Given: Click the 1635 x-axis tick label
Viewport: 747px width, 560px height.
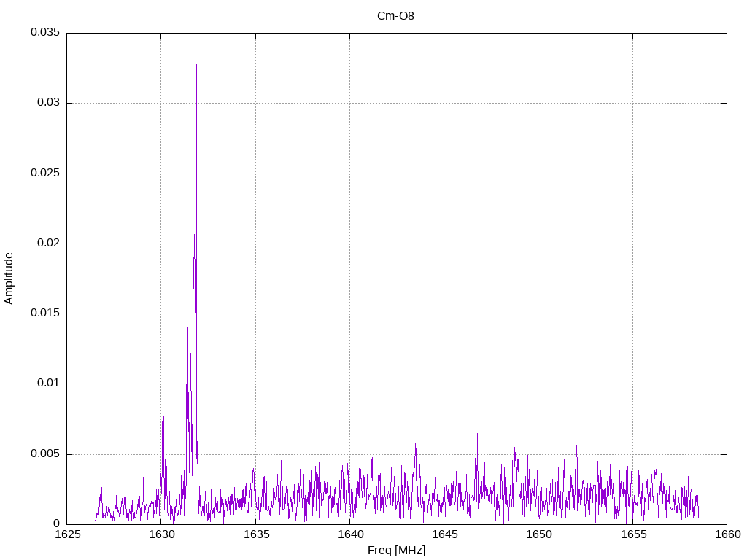Looking at the screenshot, I should [255, 535].
